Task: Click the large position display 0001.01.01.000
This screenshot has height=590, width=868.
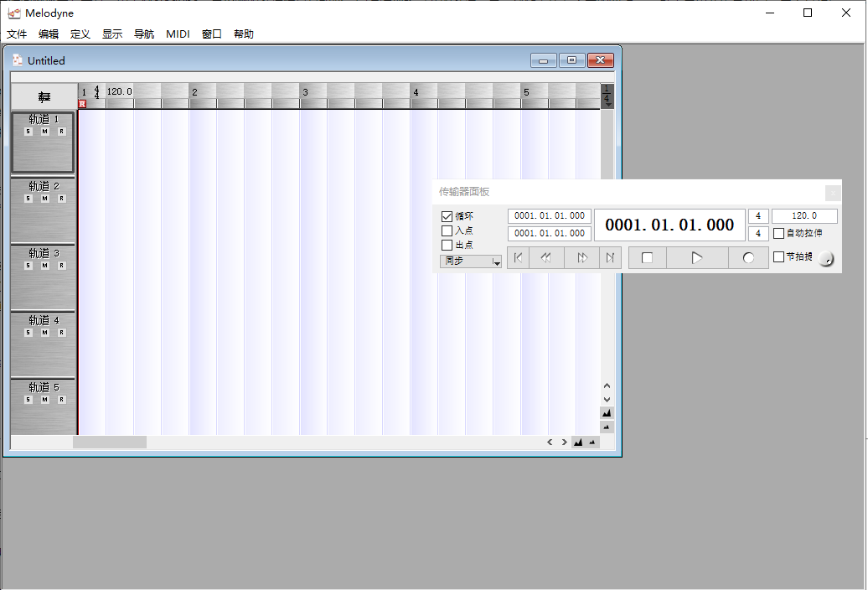Action: tap(669, 225)
